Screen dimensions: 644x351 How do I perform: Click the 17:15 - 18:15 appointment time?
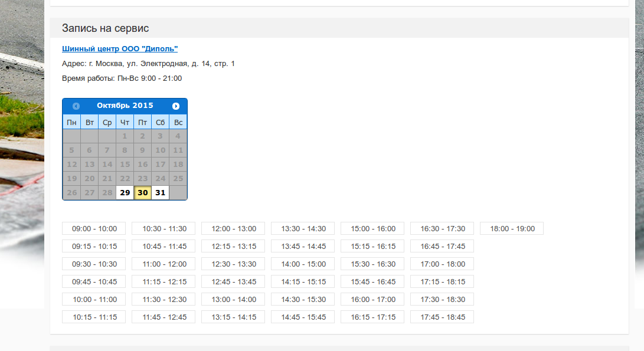(x=442, y=281)
